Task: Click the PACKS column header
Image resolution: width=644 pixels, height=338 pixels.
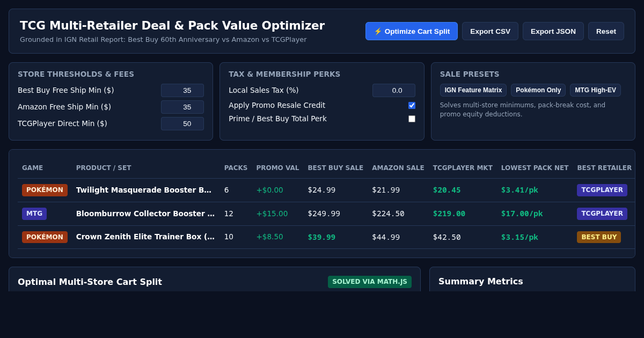Action: click(x=236, y=168)
